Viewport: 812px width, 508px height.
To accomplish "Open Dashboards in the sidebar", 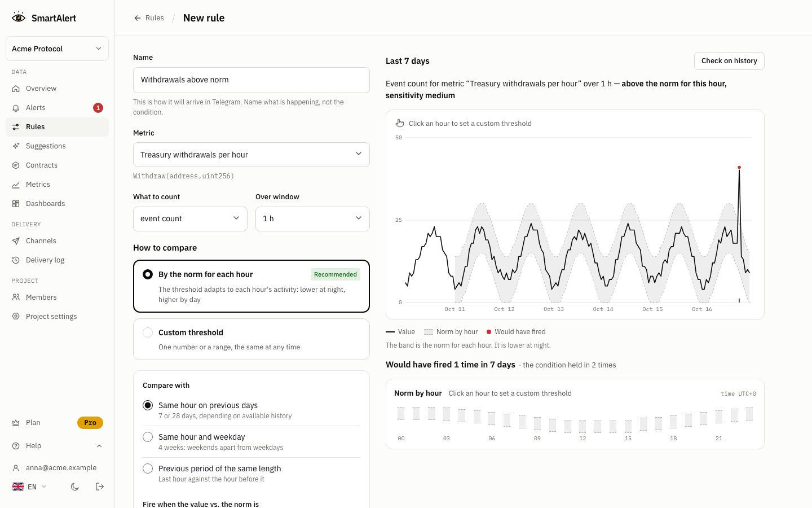I will [x=57, y=204].
